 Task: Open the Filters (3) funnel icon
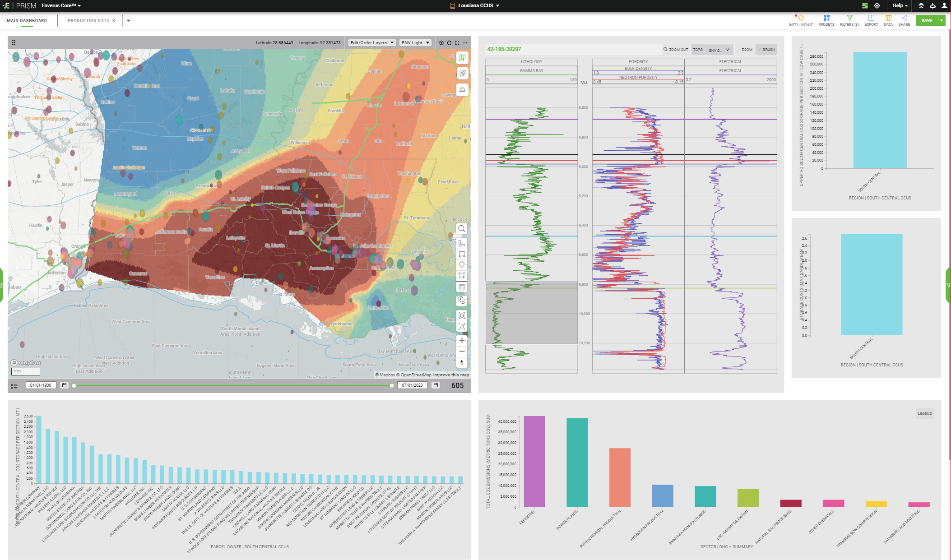[849, 18]
